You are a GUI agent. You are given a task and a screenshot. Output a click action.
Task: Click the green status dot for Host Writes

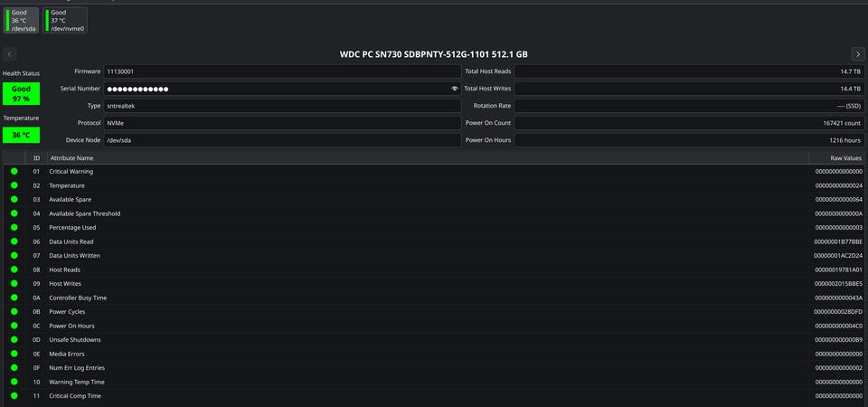click(14, 283)
